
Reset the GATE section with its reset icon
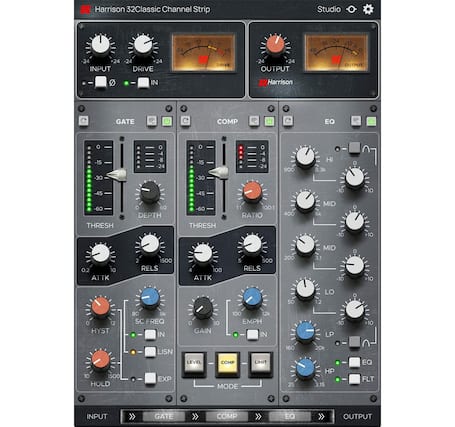[x=84, y=121]
